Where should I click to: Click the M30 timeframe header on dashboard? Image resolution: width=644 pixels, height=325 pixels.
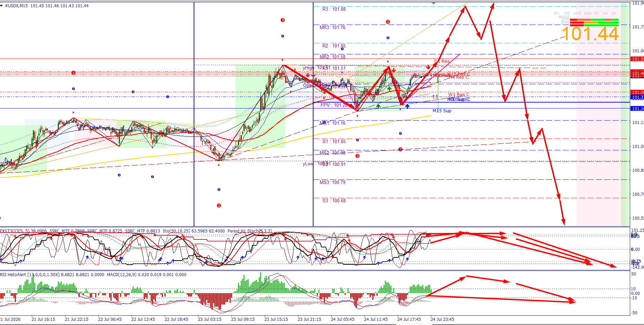(x=588, y=14)
